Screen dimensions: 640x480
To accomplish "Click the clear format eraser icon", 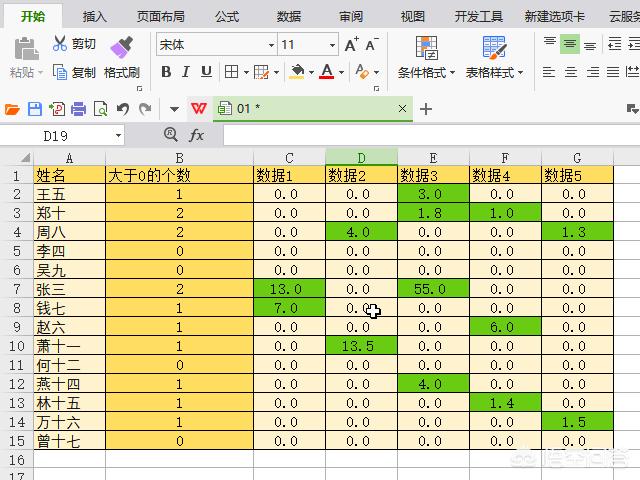I will coord(362,72).
